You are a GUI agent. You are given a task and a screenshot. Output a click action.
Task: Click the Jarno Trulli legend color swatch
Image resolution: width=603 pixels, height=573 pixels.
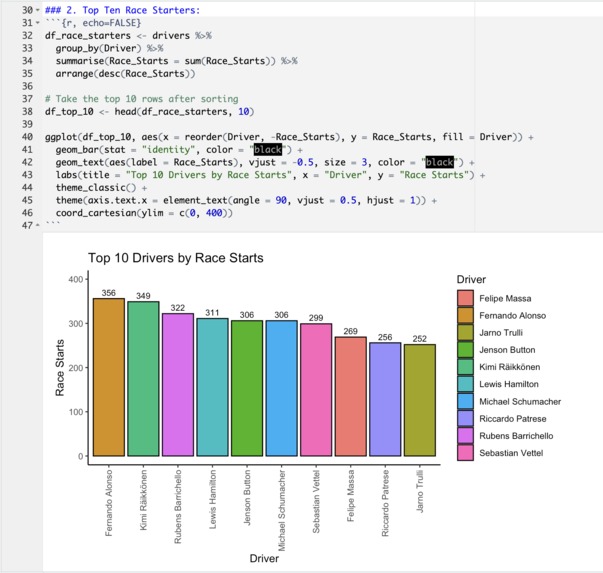465,333
